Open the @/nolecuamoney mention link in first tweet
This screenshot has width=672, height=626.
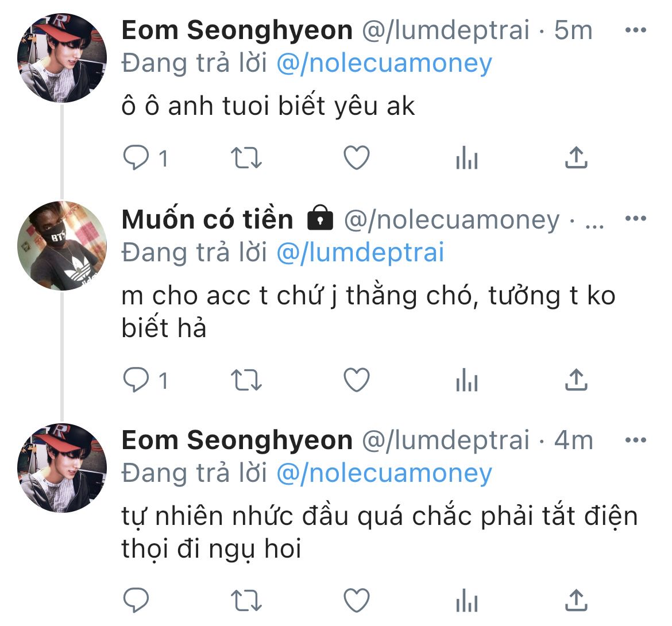pyautogui.click(x=384, y=63)
